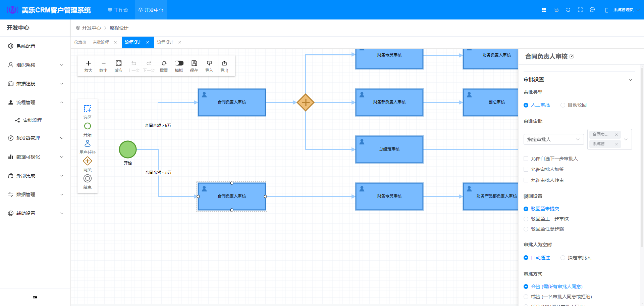Enable 允许审批人加签 checkbox
The image size is (644, 306).
[526, 170]
